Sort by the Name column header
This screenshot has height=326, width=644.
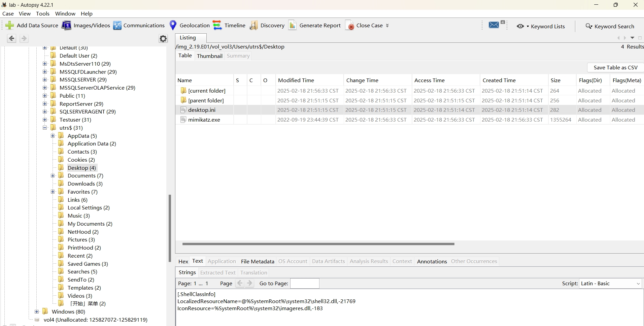(204, 80)
